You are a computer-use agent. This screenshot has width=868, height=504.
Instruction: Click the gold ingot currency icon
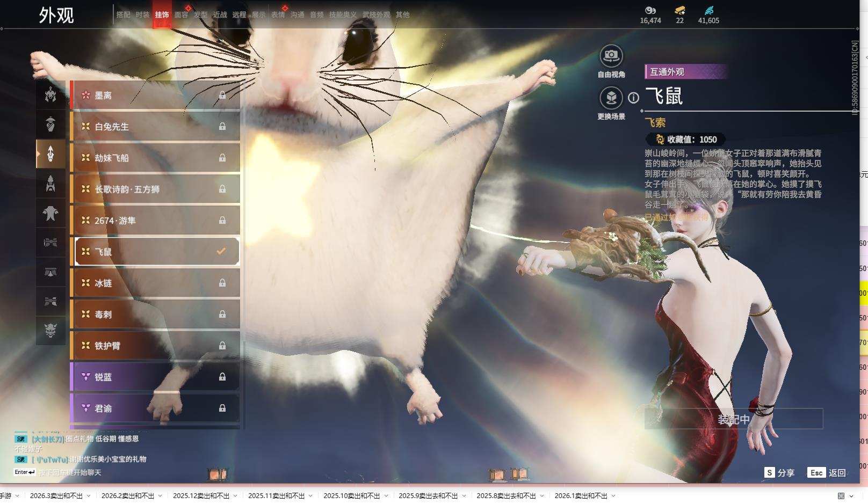coord(679,10)
